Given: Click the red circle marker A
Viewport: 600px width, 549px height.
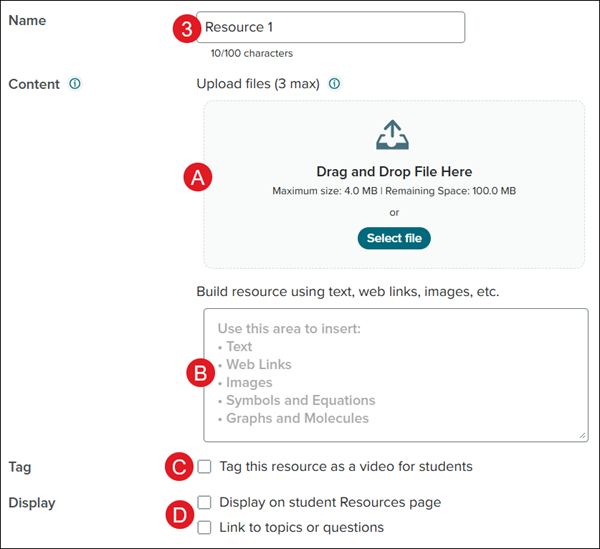Looking at the screenshot, I should [197, 178].
